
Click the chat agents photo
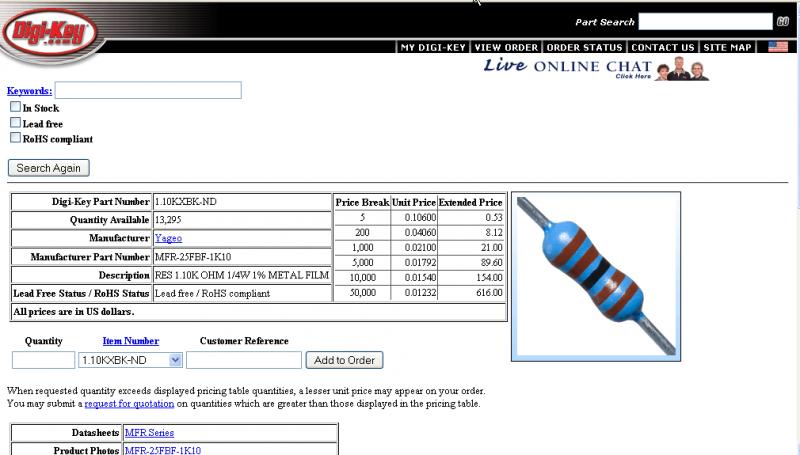[683, 68]
